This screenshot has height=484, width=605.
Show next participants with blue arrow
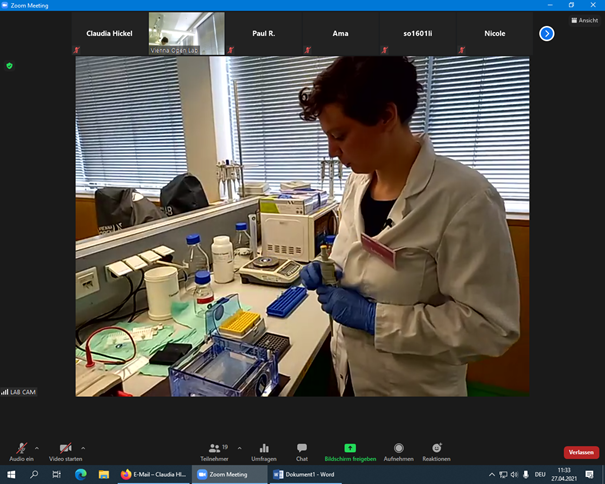pyautogui.click(x=547, y=33)
